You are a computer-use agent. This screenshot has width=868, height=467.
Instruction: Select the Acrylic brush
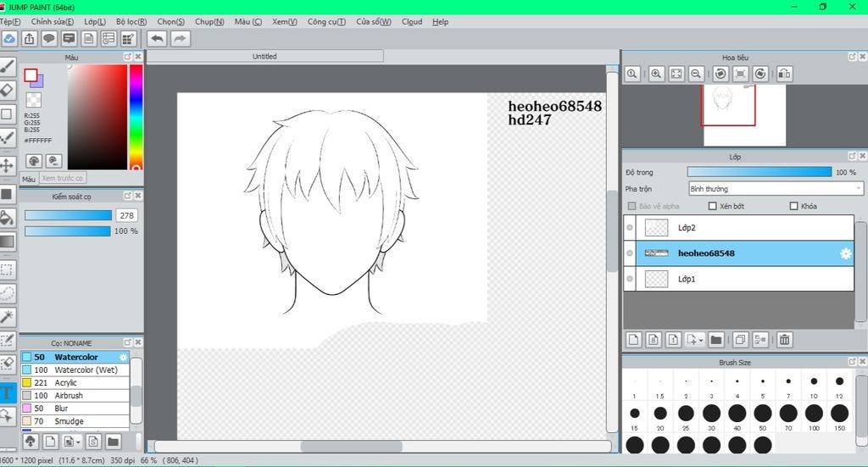pyautogui.click(x=75, y=383)
